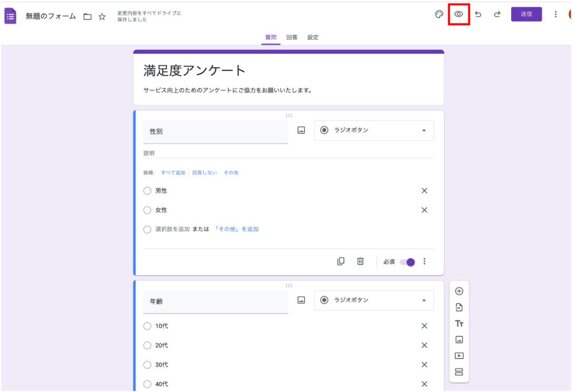This screenshot has width=572, height=392.
Task: Redo the last change
Action: pos(497,14)
